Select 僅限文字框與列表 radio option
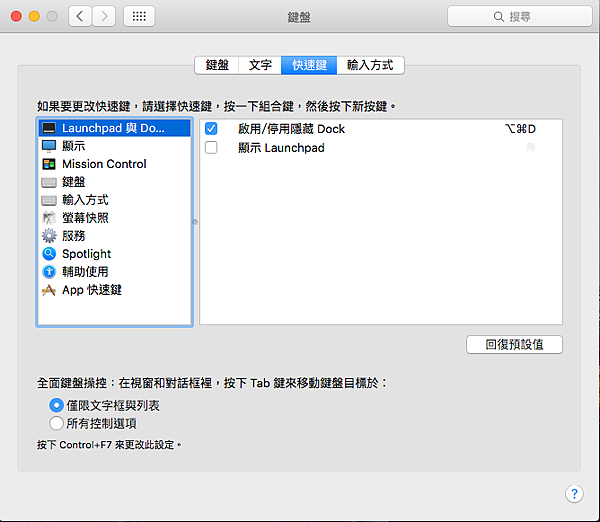Viewport: 600px width, 522px height. click(56, 405)
